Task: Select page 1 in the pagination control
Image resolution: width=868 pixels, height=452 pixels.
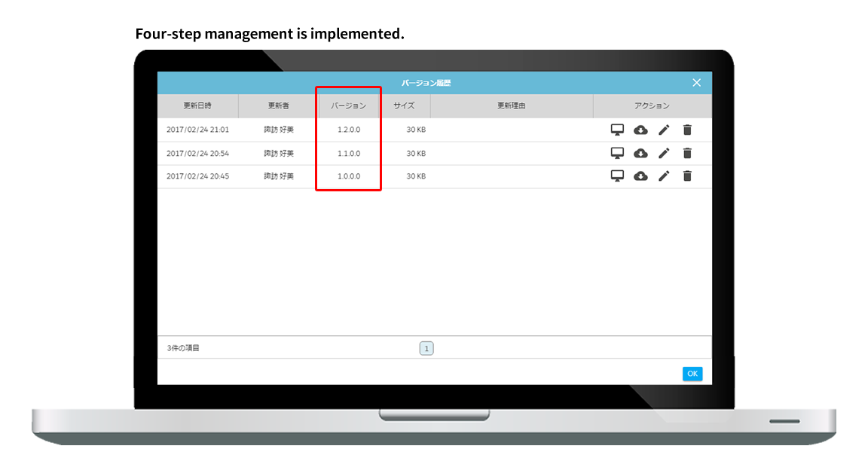Action: click(x=426, y=347)
